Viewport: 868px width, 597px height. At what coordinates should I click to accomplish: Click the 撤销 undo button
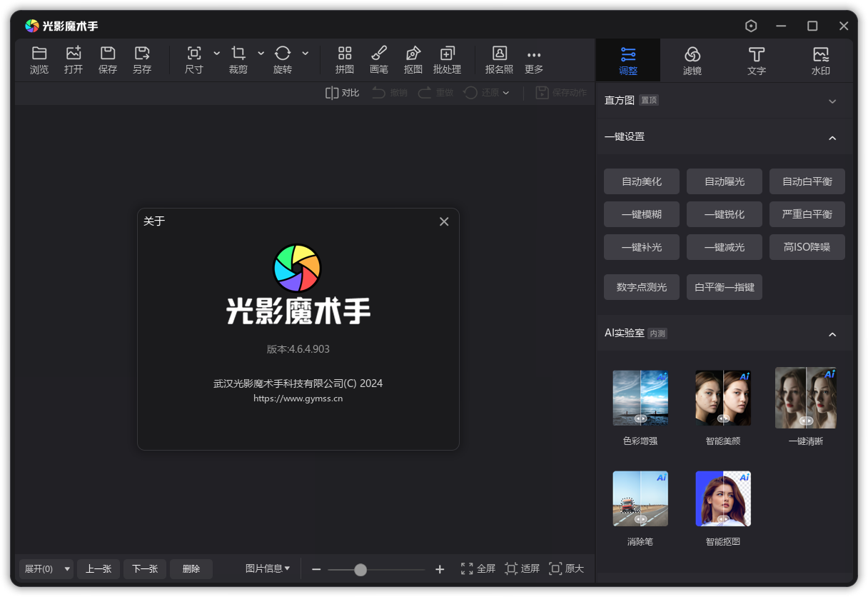point(390,93)
